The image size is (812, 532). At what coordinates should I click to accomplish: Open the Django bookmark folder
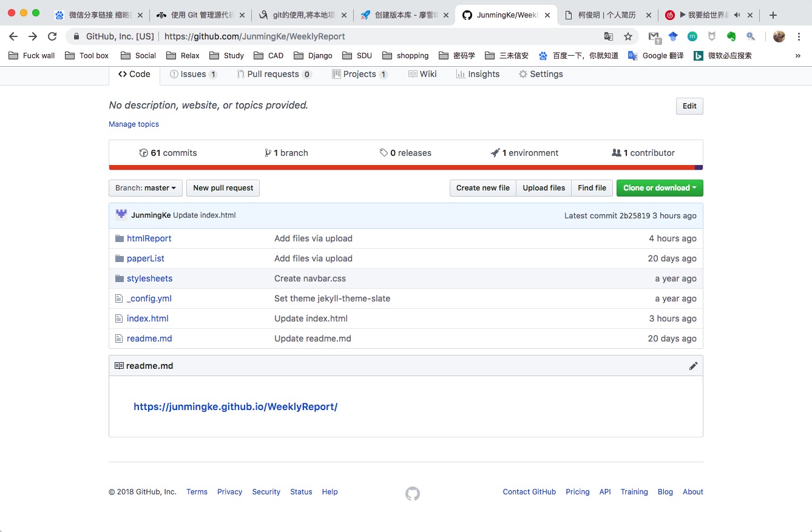[x=313, y=55]
